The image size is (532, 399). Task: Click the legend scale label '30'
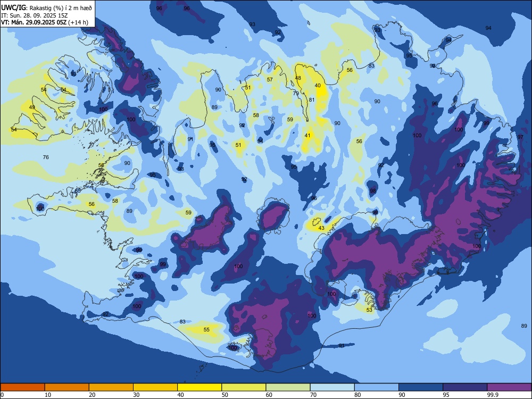[x=136, y=395]
